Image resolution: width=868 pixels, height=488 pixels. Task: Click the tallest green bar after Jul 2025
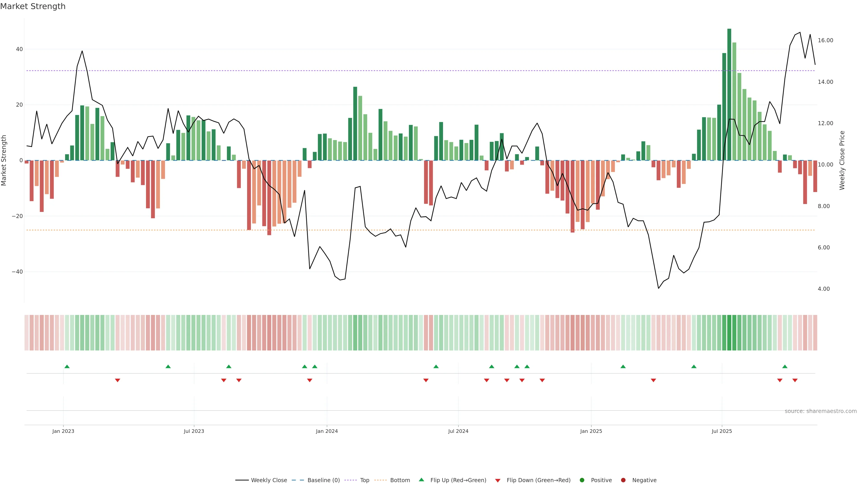pos(729,94)
